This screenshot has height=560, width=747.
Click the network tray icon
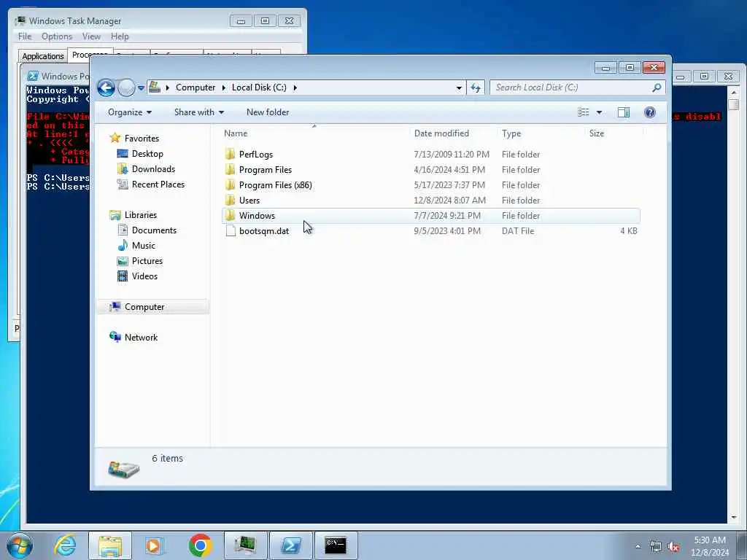(x=656, y=547)
